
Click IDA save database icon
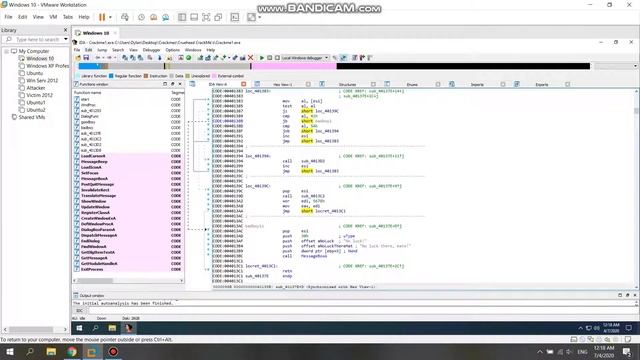coord(86,58)
